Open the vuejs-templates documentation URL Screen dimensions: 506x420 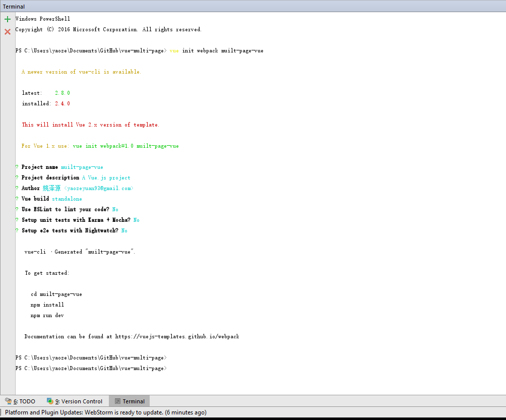tap(177, 336)
